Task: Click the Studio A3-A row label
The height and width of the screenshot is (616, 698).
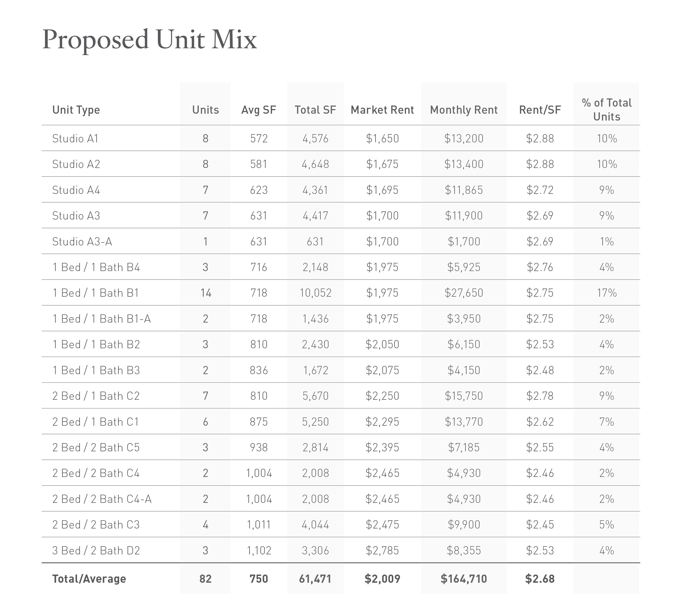Action: [x=82, y=241]
